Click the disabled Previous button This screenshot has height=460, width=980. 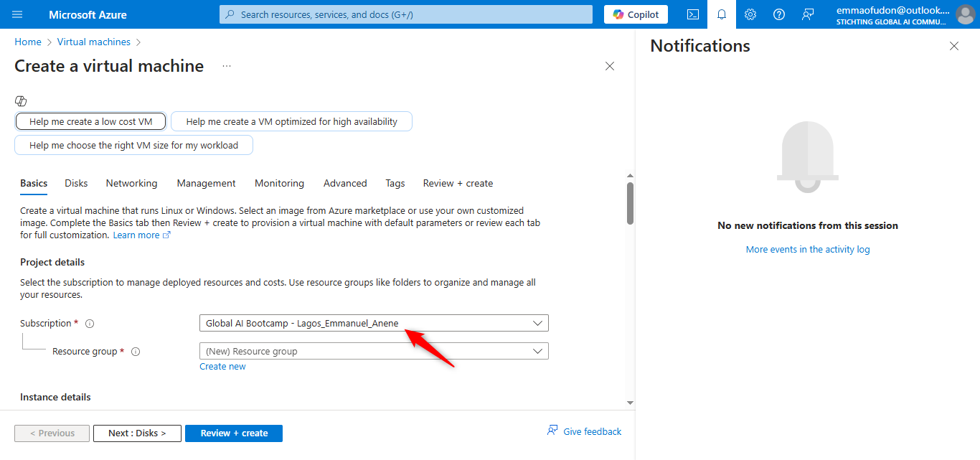(52, 433)
